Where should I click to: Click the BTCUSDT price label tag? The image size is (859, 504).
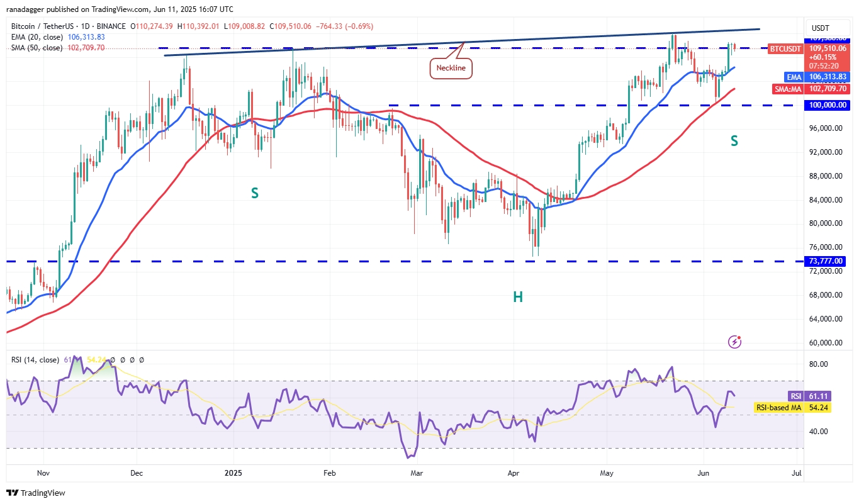click(x=786, y=48)
